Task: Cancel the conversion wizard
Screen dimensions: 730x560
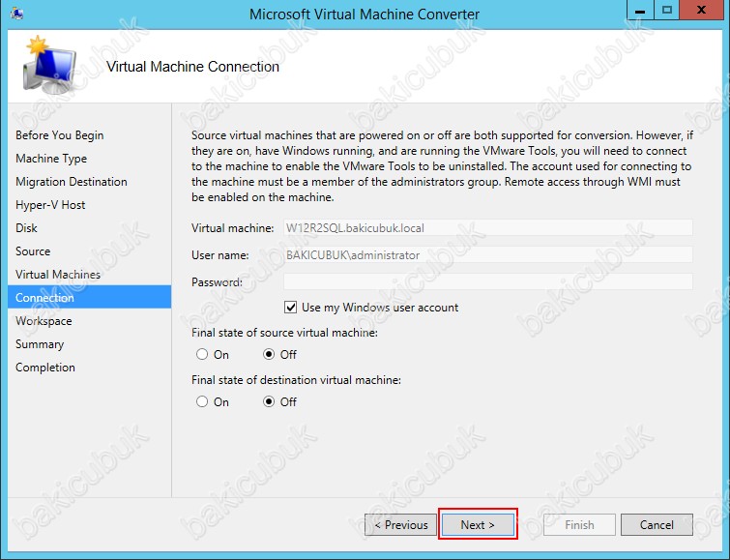Action: pyautogui.click(x=657, y=525)
